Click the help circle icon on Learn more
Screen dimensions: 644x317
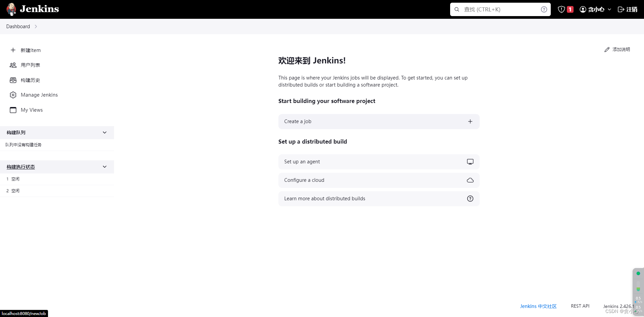[x=470, y=199]
